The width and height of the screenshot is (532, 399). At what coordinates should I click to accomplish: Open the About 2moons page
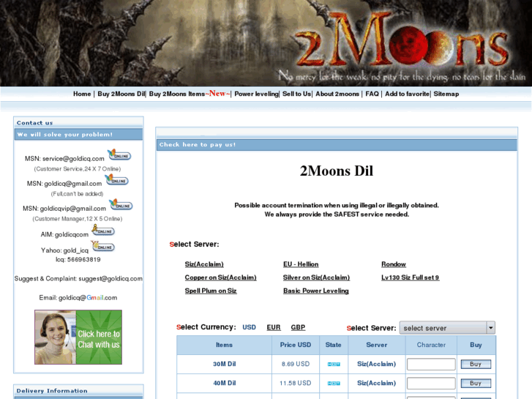(x=337, y=94)
